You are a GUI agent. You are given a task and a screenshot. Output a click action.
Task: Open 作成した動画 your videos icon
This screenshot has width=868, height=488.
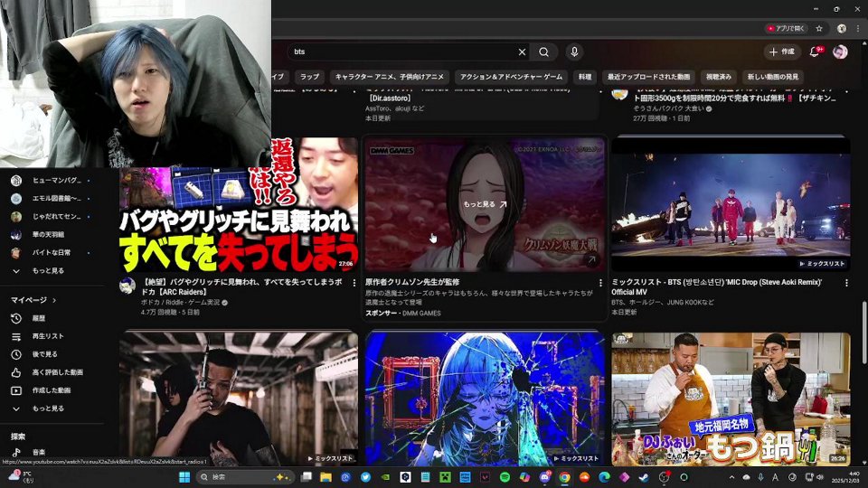click(16, 390)
